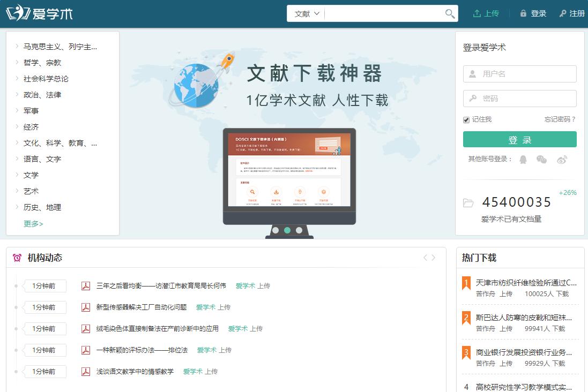Click the PDF icon beside 三年之后看均衡 article

[x=86, y=286]
